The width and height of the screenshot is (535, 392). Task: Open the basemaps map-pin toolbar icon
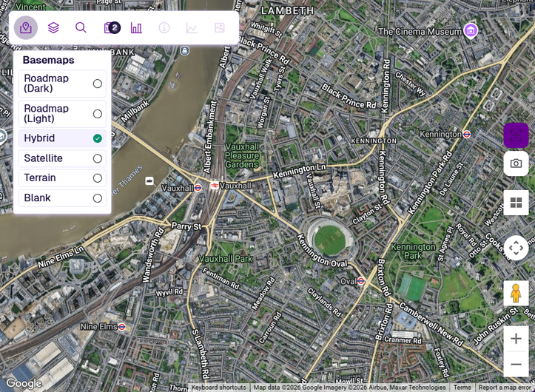[26, 27]
